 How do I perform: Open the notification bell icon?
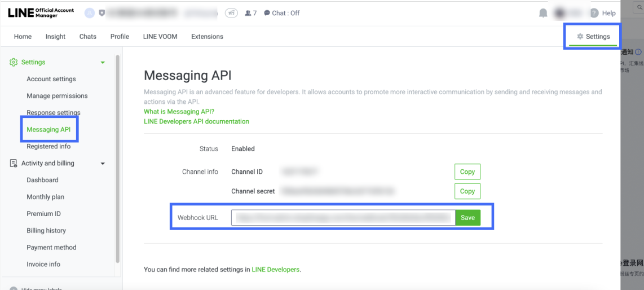coord(543,13)
